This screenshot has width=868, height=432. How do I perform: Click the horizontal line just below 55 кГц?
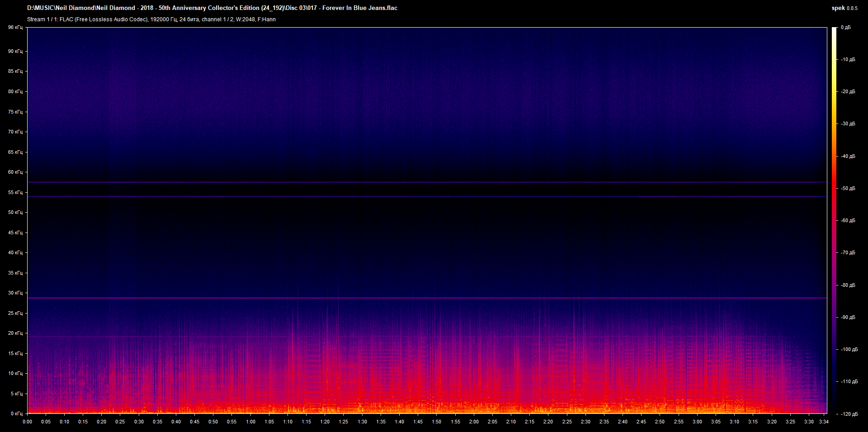tap(427, 197)
